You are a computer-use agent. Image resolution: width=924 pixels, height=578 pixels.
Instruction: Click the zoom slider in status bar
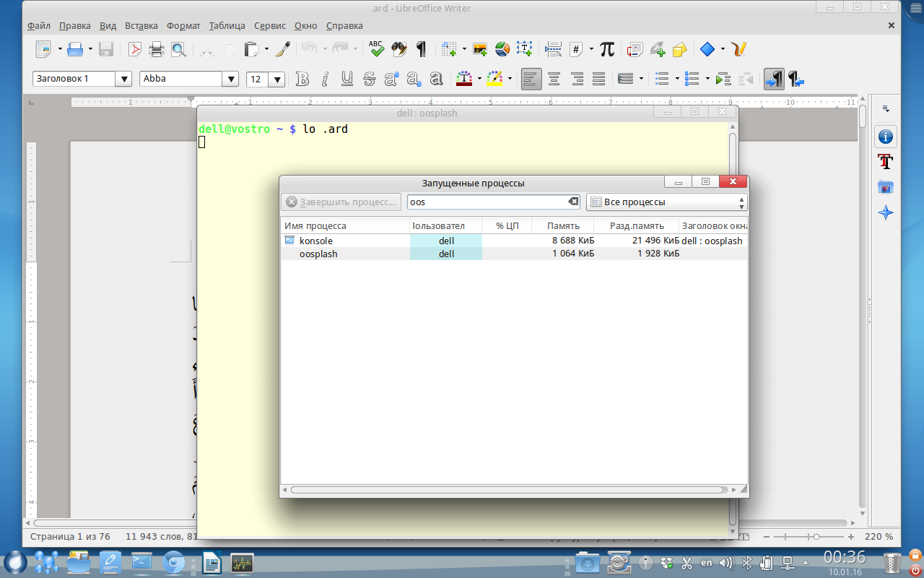pyautogui.click(x=816, y=537)
